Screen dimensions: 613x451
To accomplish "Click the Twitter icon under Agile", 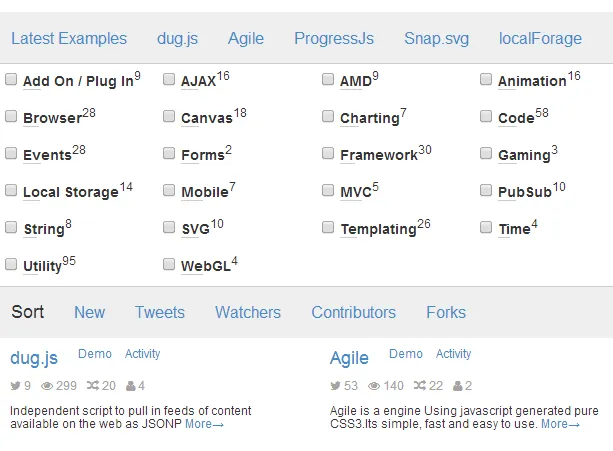I will [x=335, y=386].
